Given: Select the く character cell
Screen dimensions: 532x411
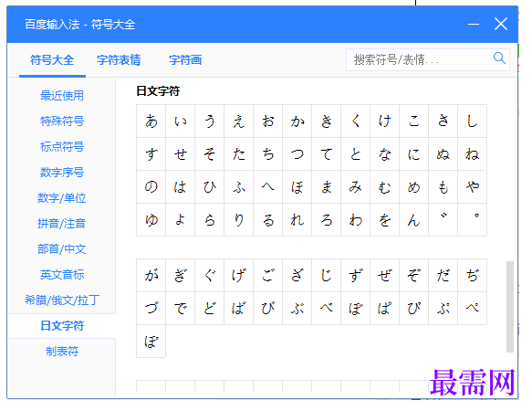Looking at the screenshot, I should [355, 121].
